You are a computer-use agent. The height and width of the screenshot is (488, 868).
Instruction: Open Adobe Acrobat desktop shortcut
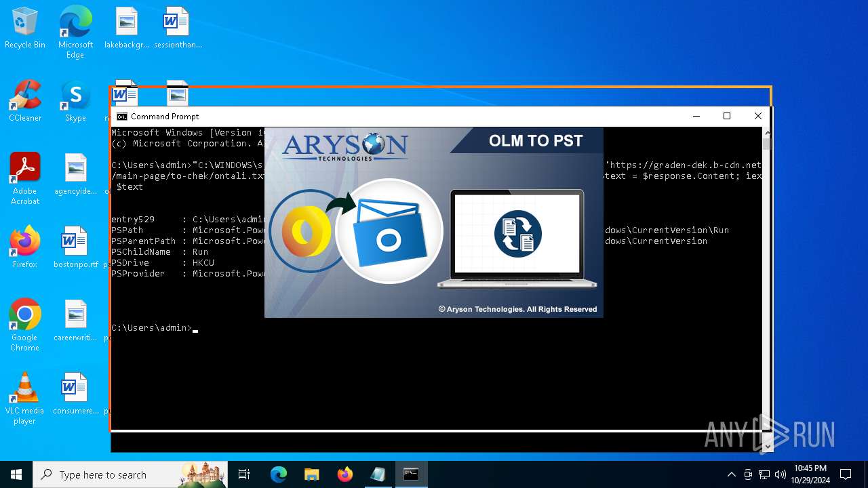point(25,179)
